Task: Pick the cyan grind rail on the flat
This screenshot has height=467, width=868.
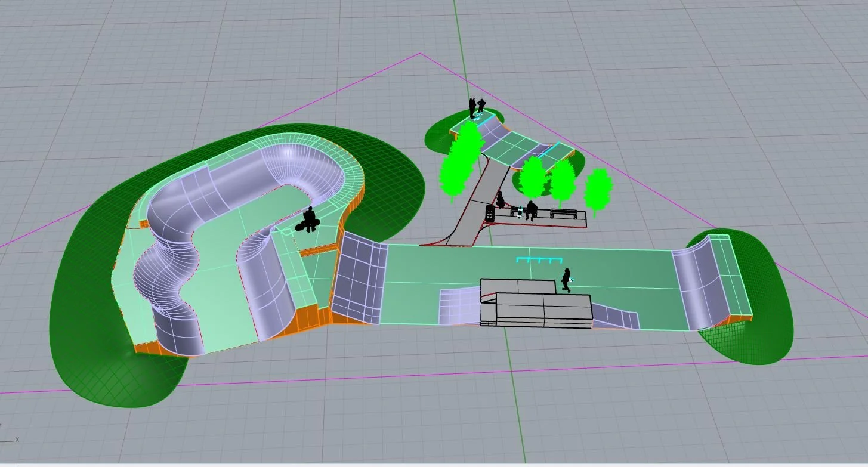Action: (x=539, y=260)
